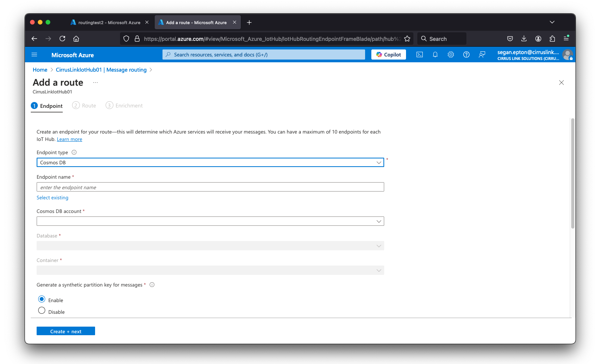
Task: Select Enable synthetic partition key
Action: pos(42,299)
